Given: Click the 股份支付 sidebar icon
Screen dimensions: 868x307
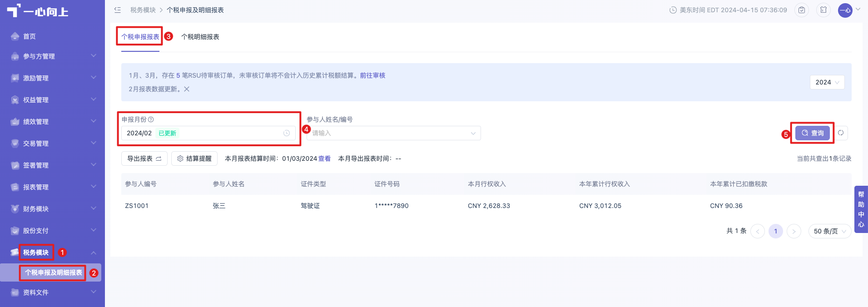Looking at the screenshot, I should click(x=15, y=231).
